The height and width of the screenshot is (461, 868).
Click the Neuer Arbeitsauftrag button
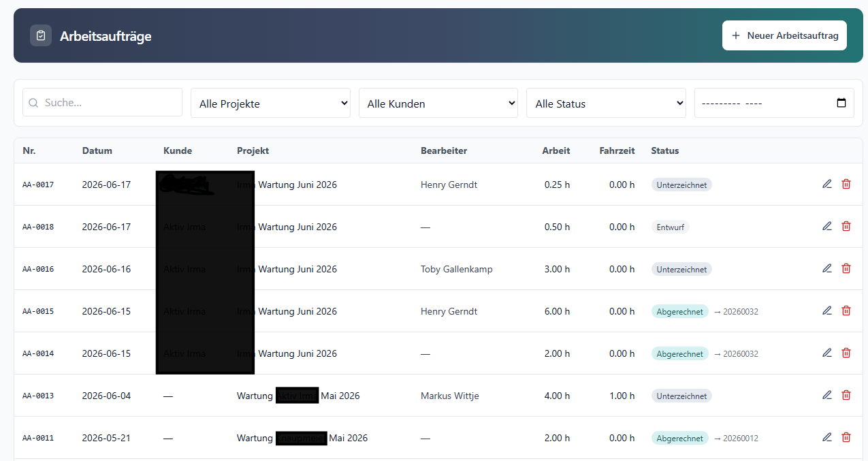pos(784,35)
